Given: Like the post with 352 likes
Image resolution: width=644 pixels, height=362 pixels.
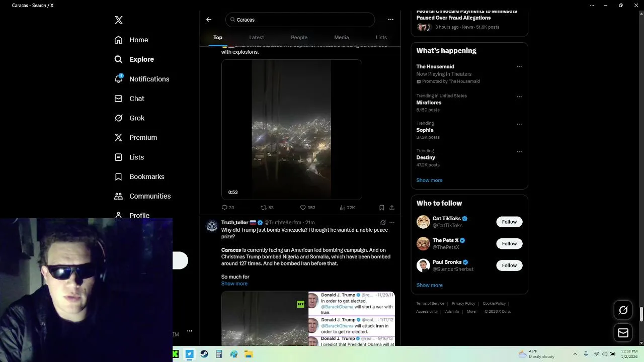Looking at the screenshot, I should tap(307, 208).
